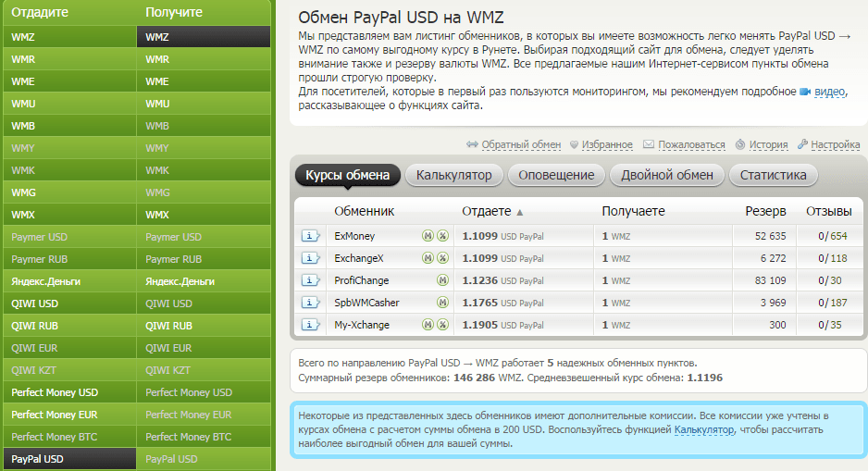Open the SpbWMCasher exchanger link
Image resolution: width=868 pixels, height=471 pixels.
[366, 303]
